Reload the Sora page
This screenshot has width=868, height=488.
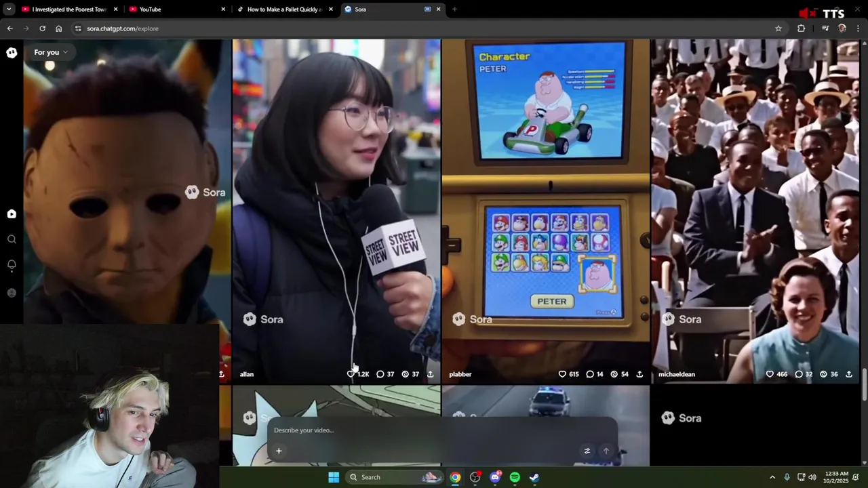(42, 28)
